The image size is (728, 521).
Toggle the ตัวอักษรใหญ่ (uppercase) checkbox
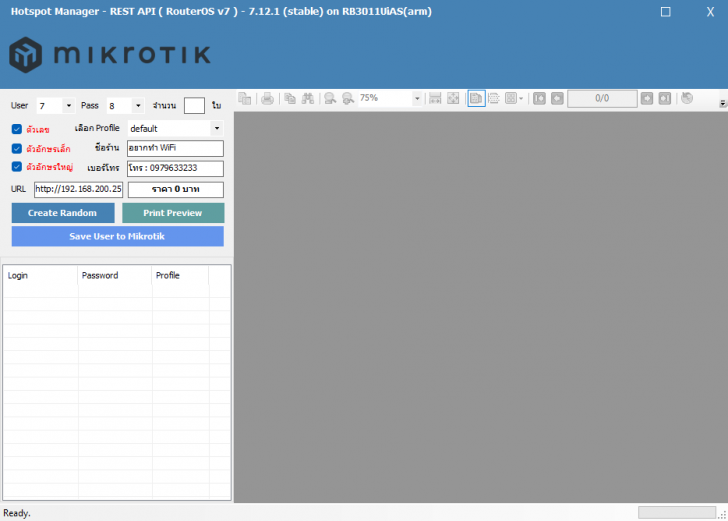(17, 167)
